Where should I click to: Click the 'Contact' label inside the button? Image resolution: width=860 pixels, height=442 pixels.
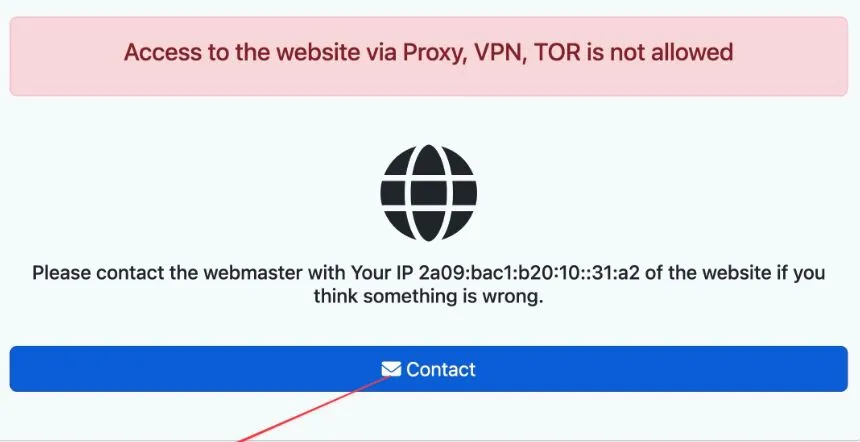coord(441,369)
